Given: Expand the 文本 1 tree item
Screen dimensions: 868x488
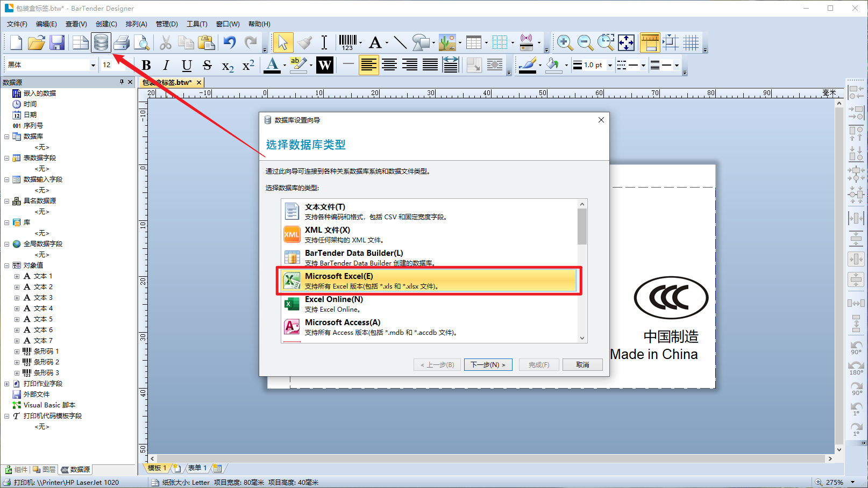Looking at the screenshot, I should pos(17,276).
